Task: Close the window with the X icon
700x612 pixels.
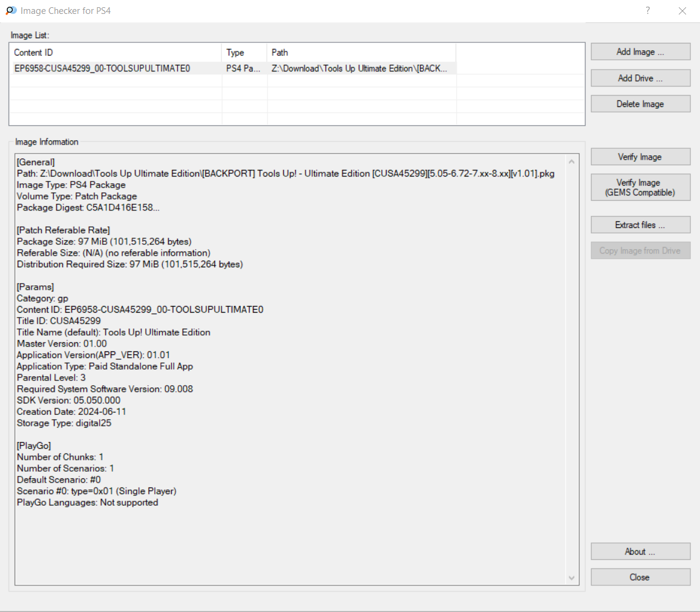Action: [682, 11]
